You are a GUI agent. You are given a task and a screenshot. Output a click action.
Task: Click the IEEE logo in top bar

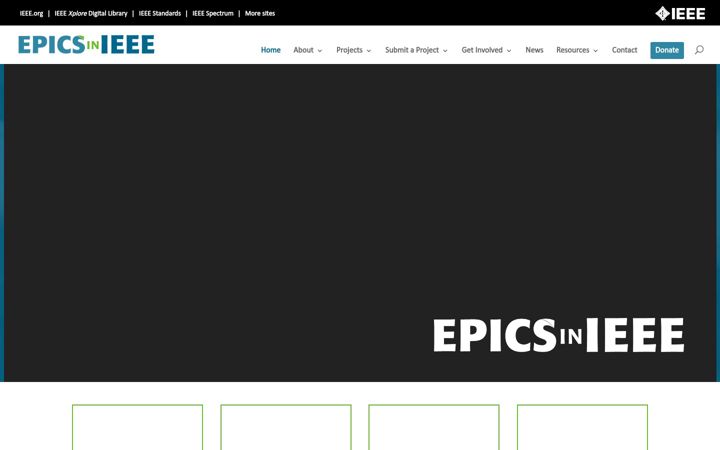(x=680, y=13)
